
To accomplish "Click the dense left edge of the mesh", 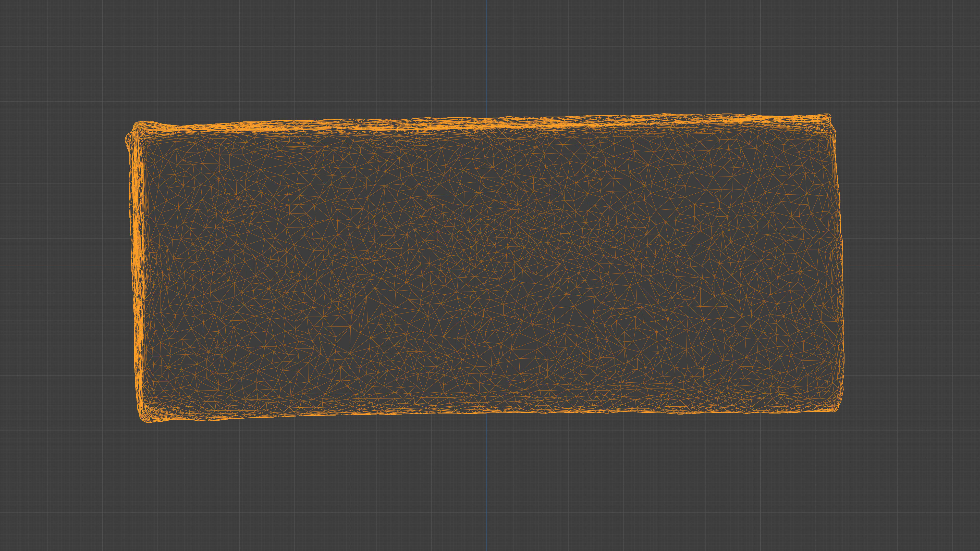I will 138,266.
